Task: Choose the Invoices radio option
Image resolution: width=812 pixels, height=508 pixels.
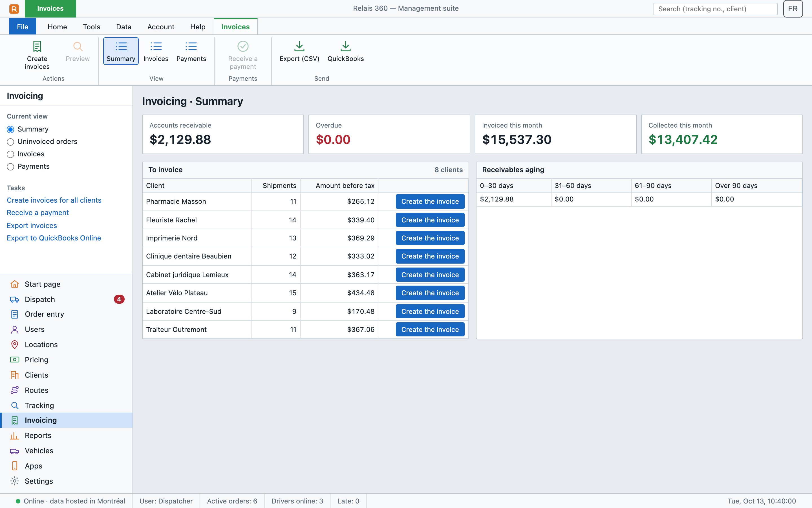Action: click(10, 154)
